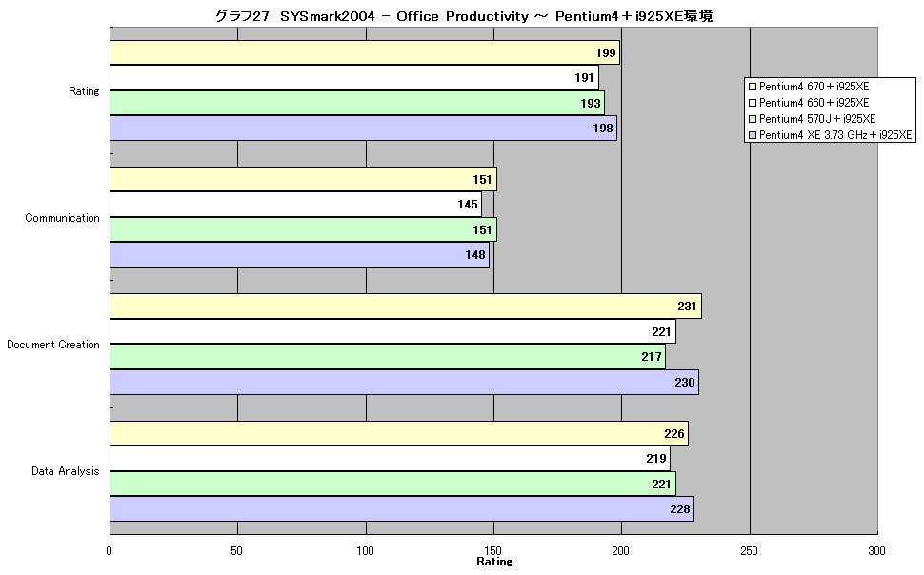Select the Document Creation bar valued 217
924x575 pixels.
click(388, 357)
